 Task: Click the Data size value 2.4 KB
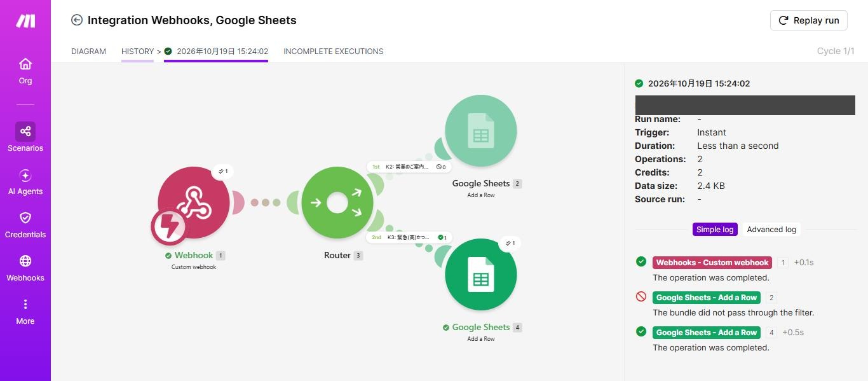711,186
